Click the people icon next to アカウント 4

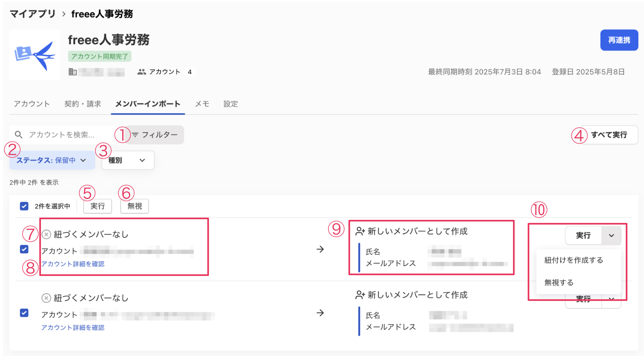click(142, 72)
